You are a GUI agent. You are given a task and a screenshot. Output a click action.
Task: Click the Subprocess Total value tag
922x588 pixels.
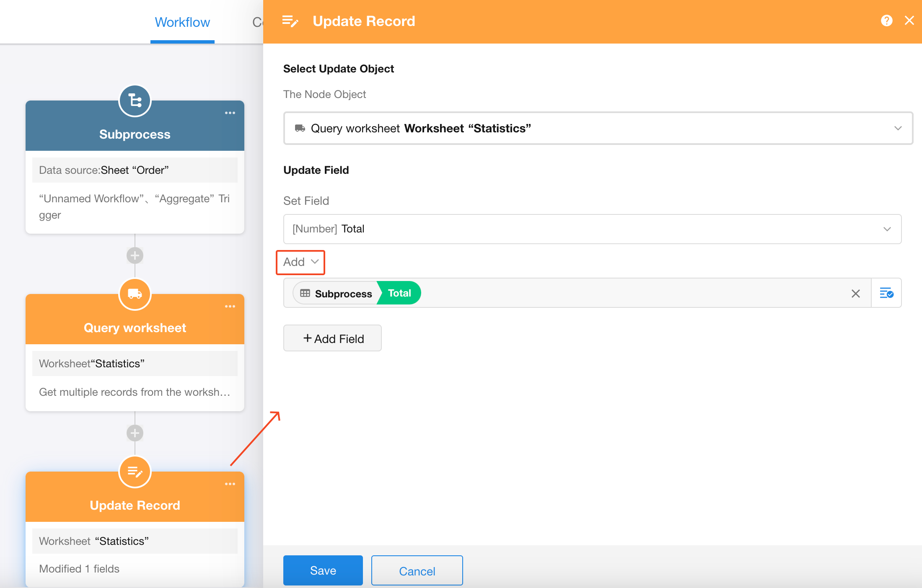click(357, 293)
